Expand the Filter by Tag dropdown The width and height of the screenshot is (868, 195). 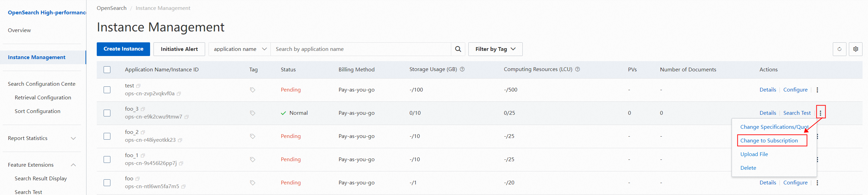pos(495,49)
